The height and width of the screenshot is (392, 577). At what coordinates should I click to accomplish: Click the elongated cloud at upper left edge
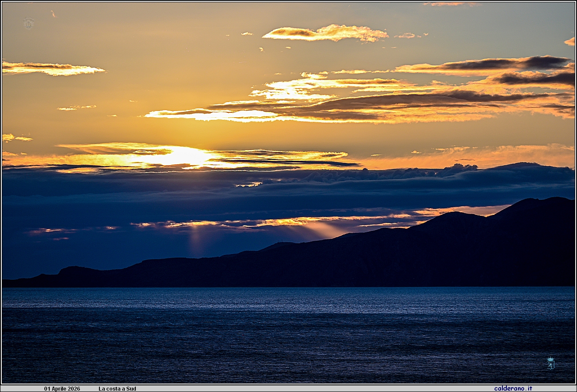pyautogui.click(x=51, y=68)
